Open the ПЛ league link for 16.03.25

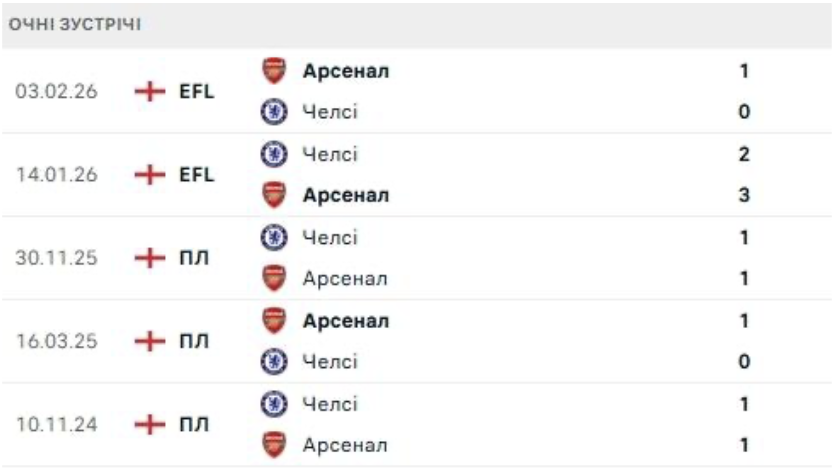tap(194, 341)
